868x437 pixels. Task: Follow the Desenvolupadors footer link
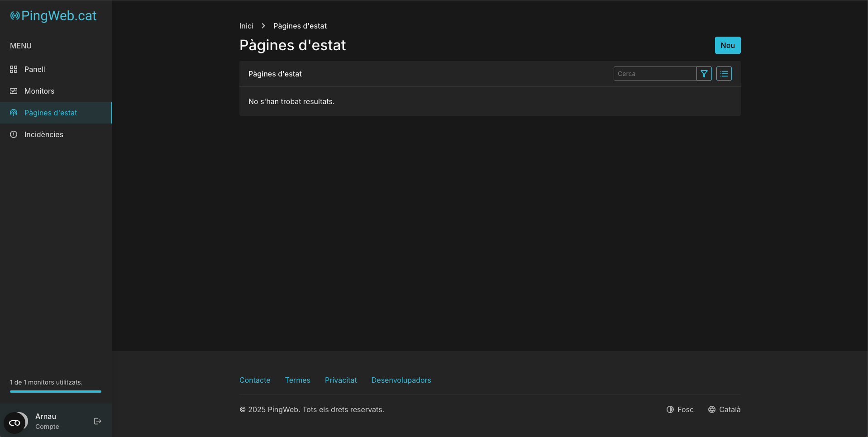pos(401,380)
